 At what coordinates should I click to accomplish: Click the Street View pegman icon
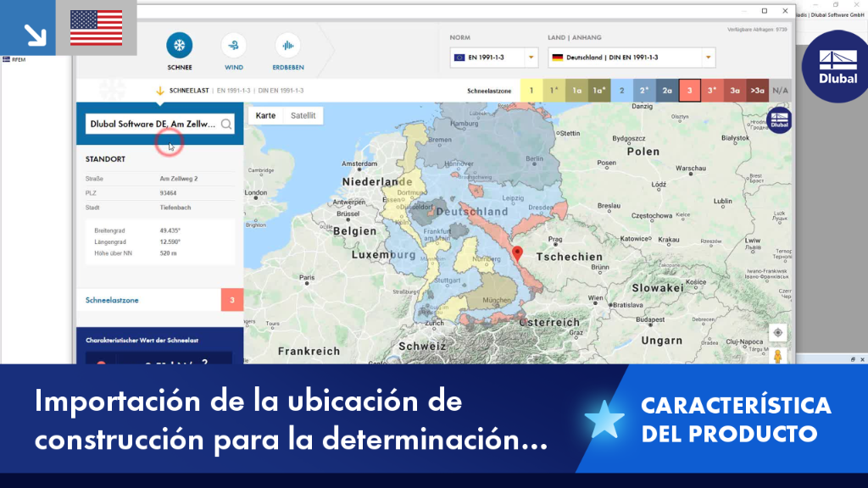coord(778,356)
